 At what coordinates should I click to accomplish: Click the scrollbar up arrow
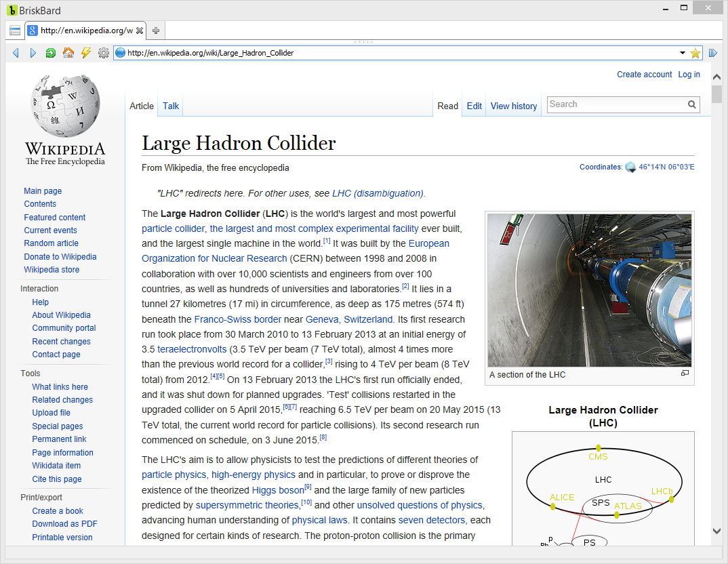pyautogui.click(x=717, y=77)
